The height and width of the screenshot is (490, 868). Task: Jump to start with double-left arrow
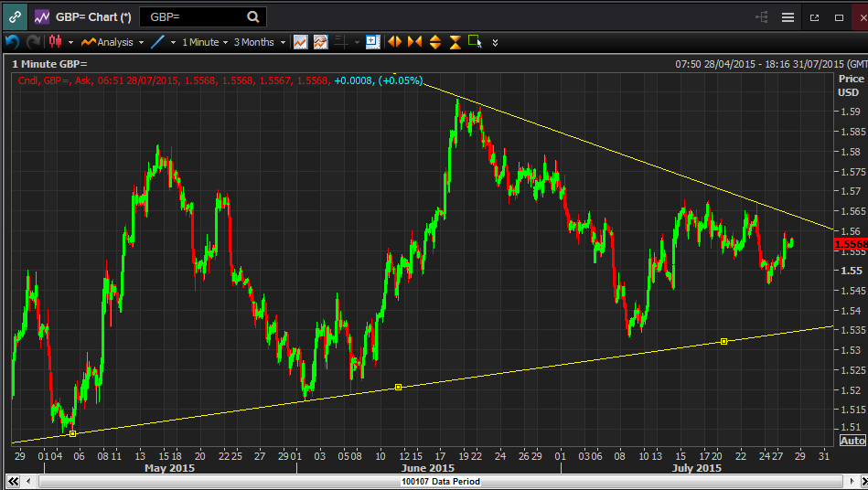point(14,481)
